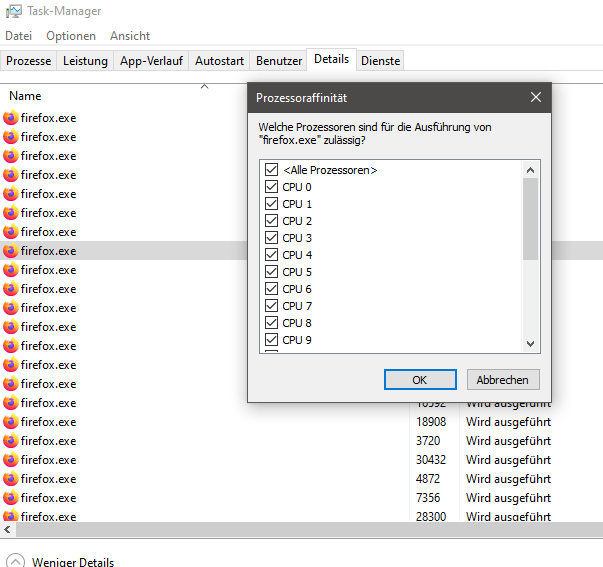Screen dimensions: 603x567
Task: Uncheck the CPU 4 checkbox
Action: coord(272,254)
